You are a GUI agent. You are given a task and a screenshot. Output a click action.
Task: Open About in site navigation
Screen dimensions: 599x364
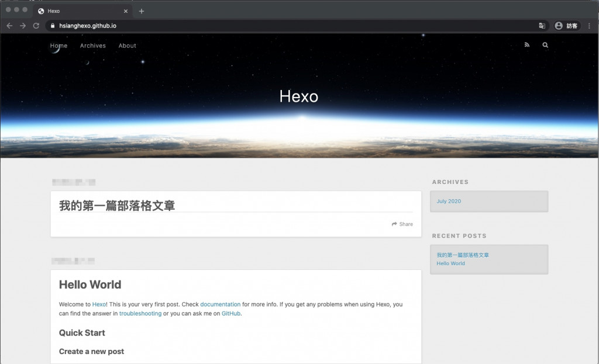point(127,46)
